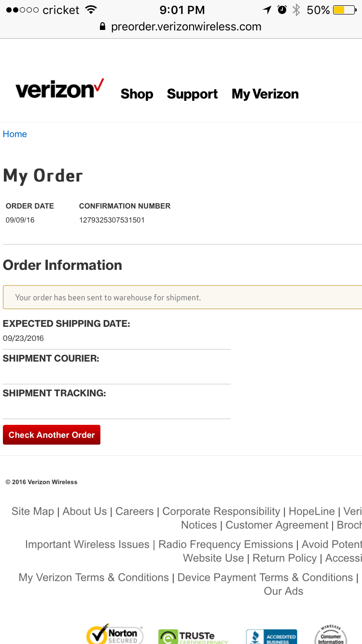Click the Check Another Order button
The height and width of the screenshot is (644, 362).
[x=52, y=435]
